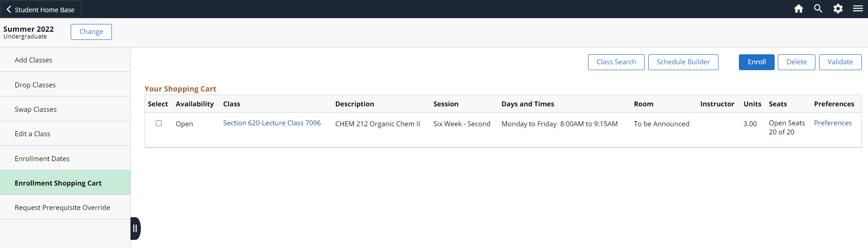Launch the Schedule Builder
Image resolution: width=868 pixels, height=248 pixels.
683,62
